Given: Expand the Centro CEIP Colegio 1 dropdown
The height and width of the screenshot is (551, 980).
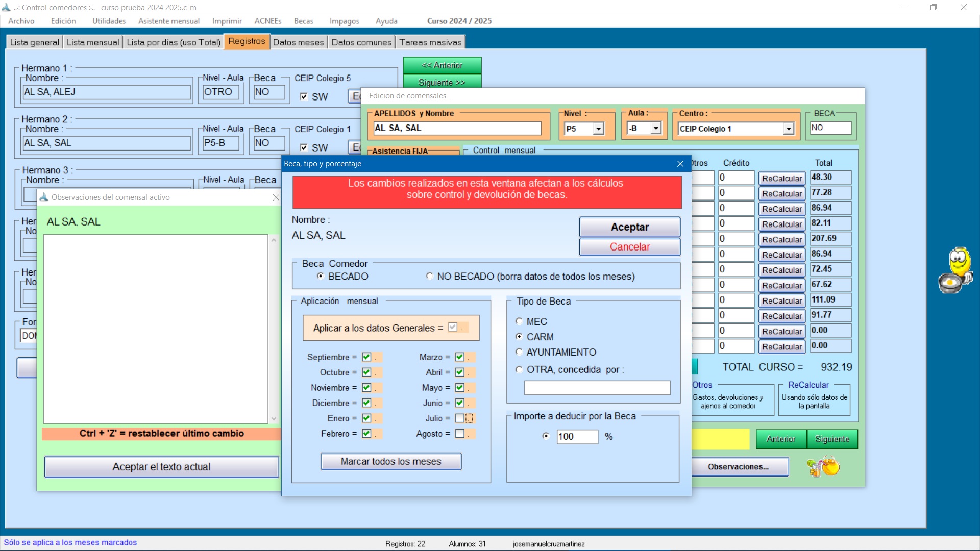Looking at the screenshot, I should (x=789, y=129).
